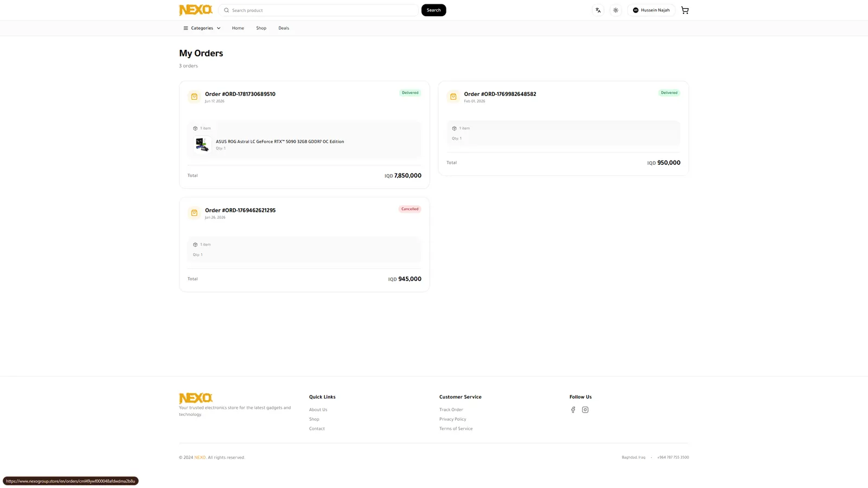Click the ASUS ROG Astral RTX 5090 thumbnail
The image size is (868, 488).
202,144
